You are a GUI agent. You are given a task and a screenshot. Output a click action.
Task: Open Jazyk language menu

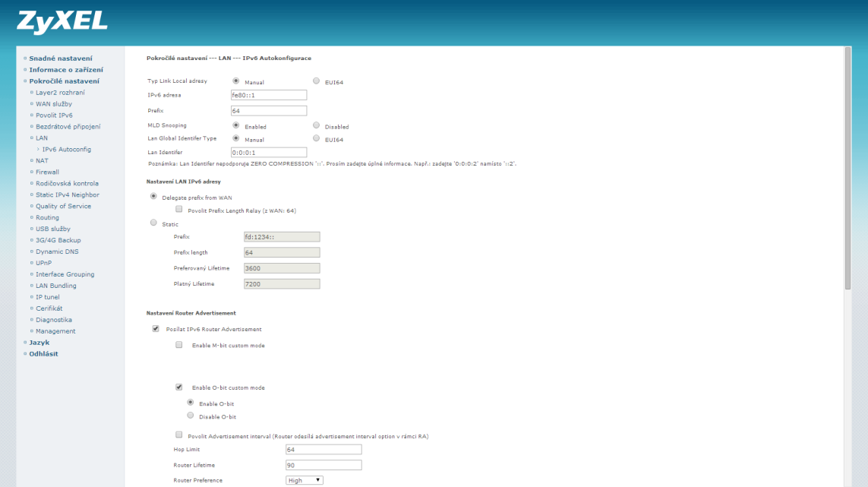tap(39, 343)
